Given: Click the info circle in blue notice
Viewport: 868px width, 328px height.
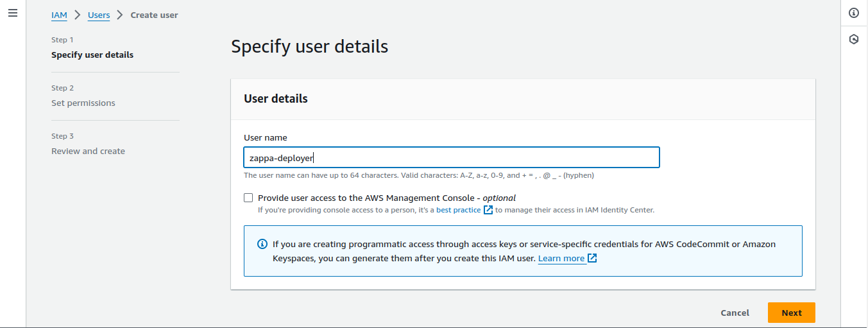Looking at the screenshot, I should pos(262,244).
